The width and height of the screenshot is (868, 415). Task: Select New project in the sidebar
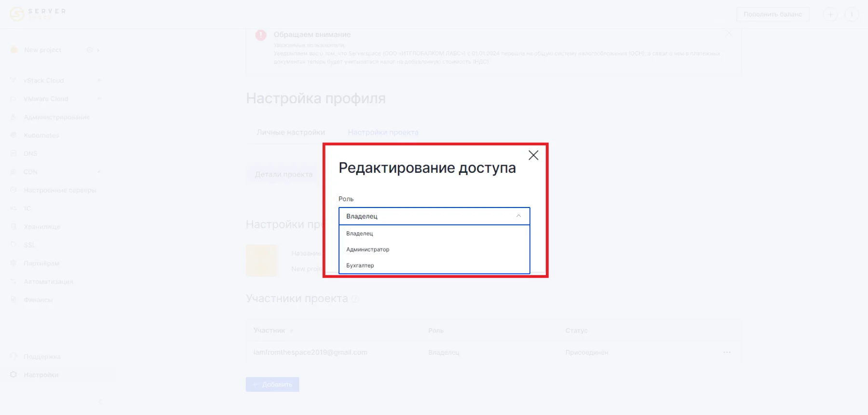point(43,50)
